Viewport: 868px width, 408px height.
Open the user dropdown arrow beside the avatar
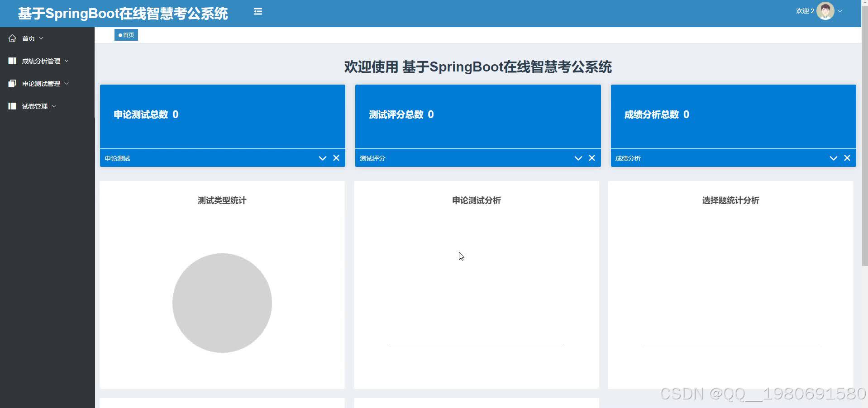pyautogui.click(x=840, y=11)
